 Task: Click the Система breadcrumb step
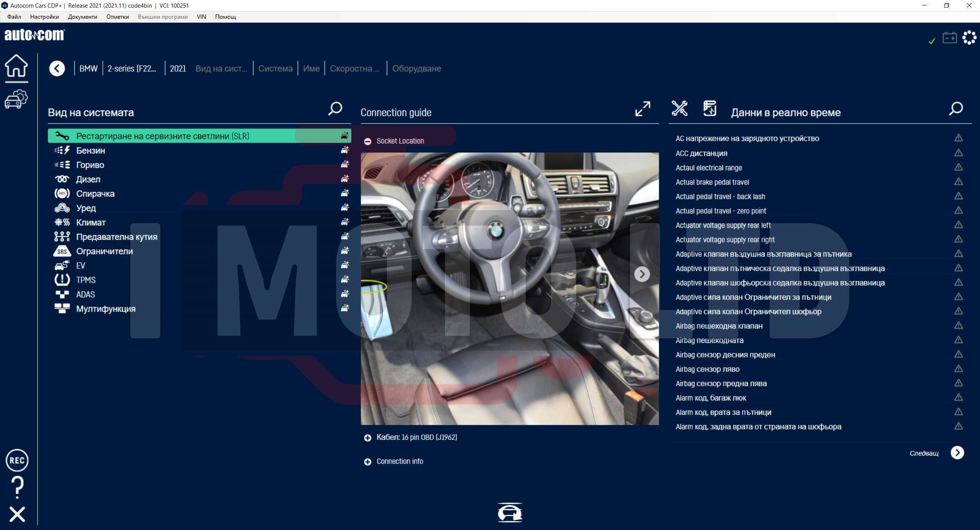pyautogui.click(x=275, y=69)
